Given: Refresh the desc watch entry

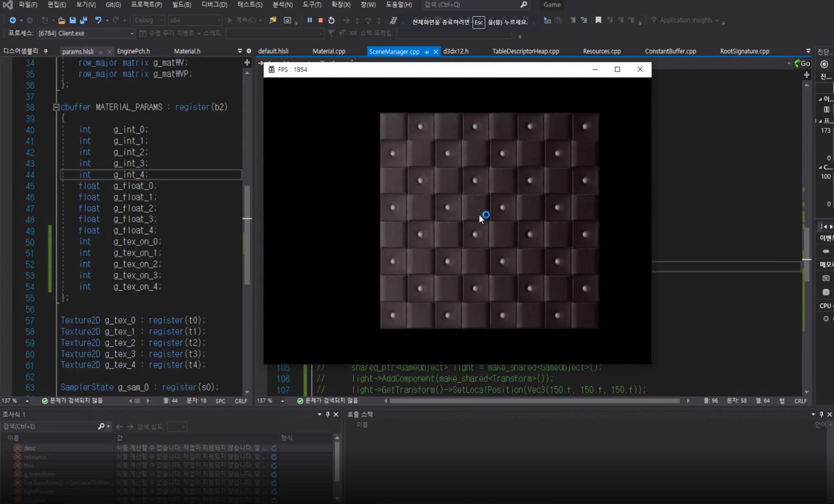Looking at the screenshot, I should point(274,448).
